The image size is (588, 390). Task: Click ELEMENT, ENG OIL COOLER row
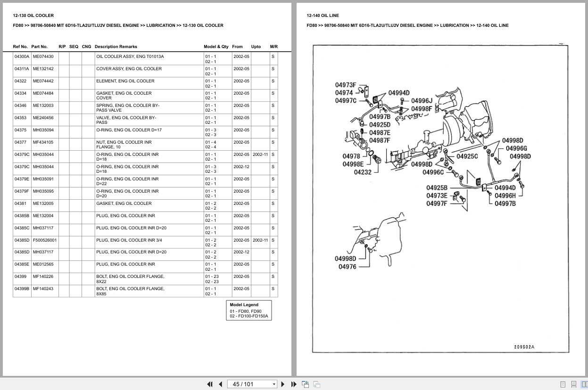145,83
